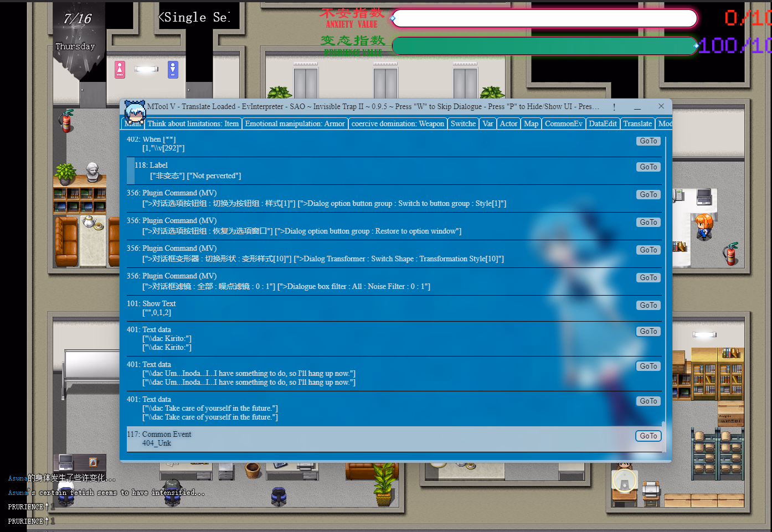Click GoTo for 'Switch to button group' command
This screenshot has height=532, width=772.
tap(649, 195)
